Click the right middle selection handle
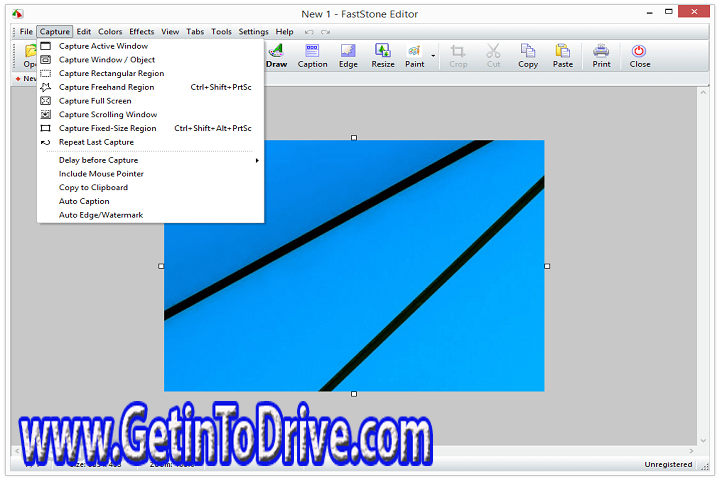Image resolution: width=720 pixels, height=480 pixels. point(547,266)
